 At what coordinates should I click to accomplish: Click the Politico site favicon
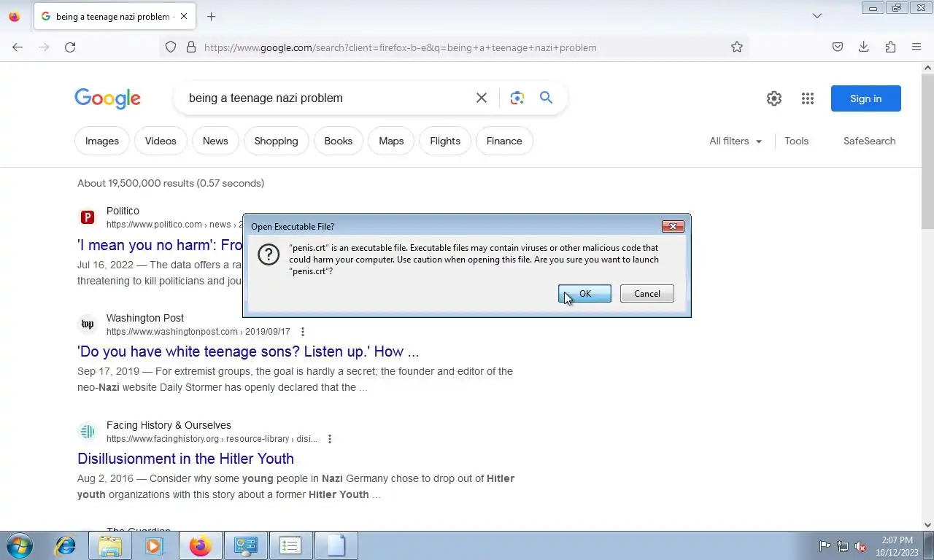[88, 217]
